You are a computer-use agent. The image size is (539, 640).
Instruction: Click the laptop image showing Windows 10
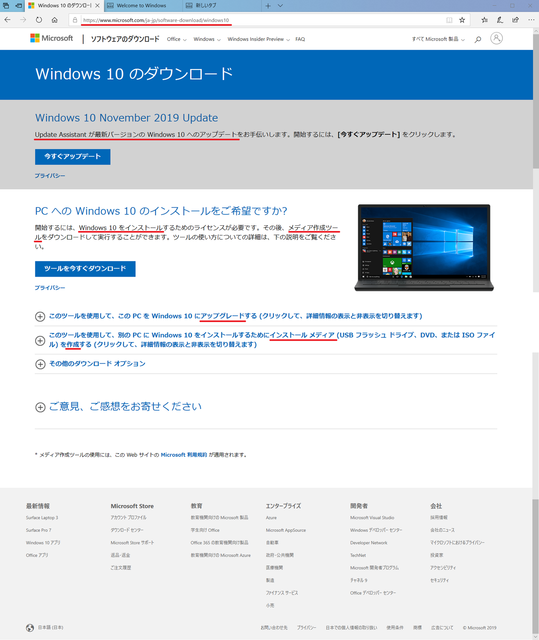424,248
